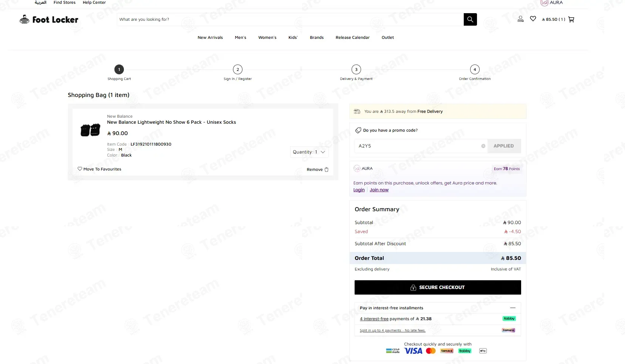Screen dimensions: 625x364
Task: Click the Shopping Bag (1 item) heading
Action: pos(99,95)
